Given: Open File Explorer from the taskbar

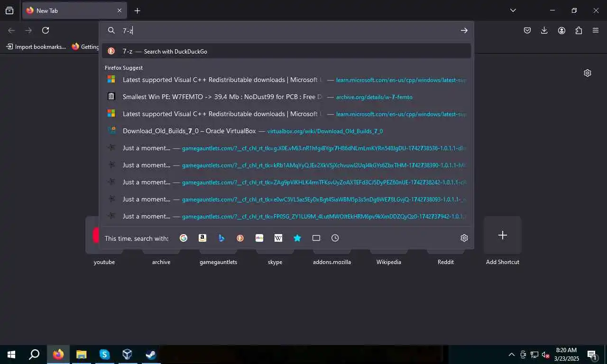Looking at the screenshot, I should [82, 355].
